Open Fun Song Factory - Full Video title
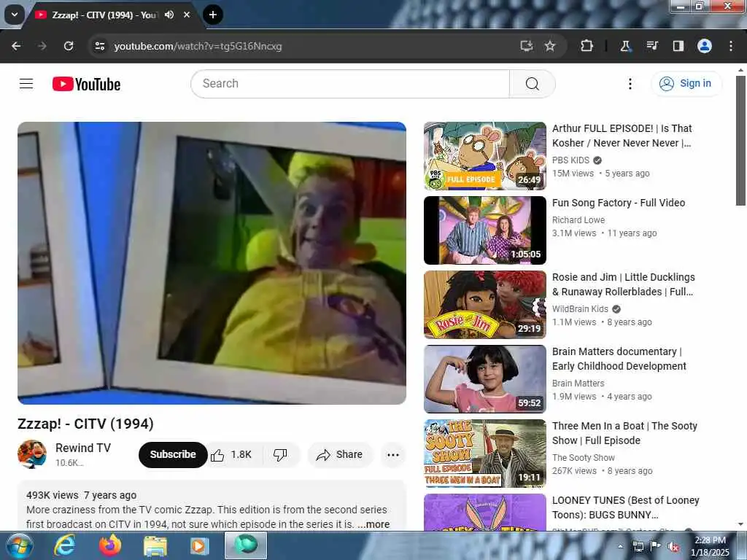This screenshot has height=560, width=747. [619, 203]
